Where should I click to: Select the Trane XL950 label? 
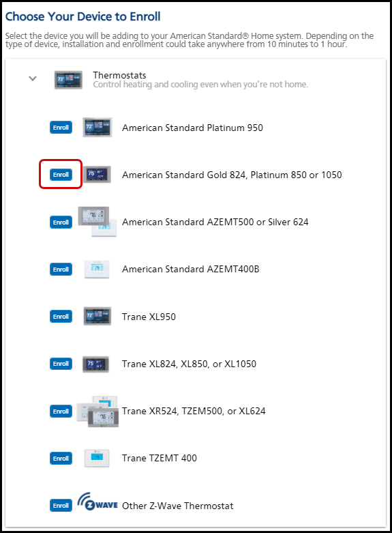149,317
